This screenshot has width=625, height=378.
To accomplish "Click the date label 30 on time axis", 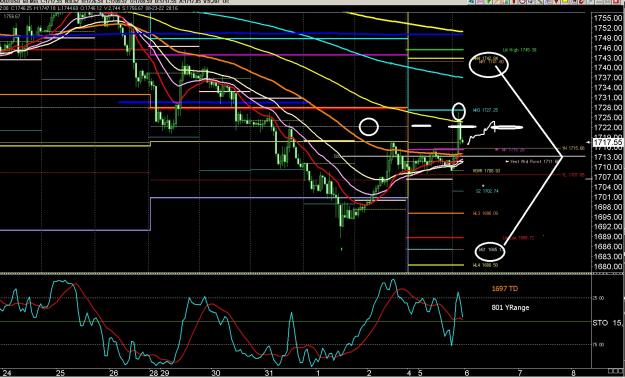I will pos(215,373).
